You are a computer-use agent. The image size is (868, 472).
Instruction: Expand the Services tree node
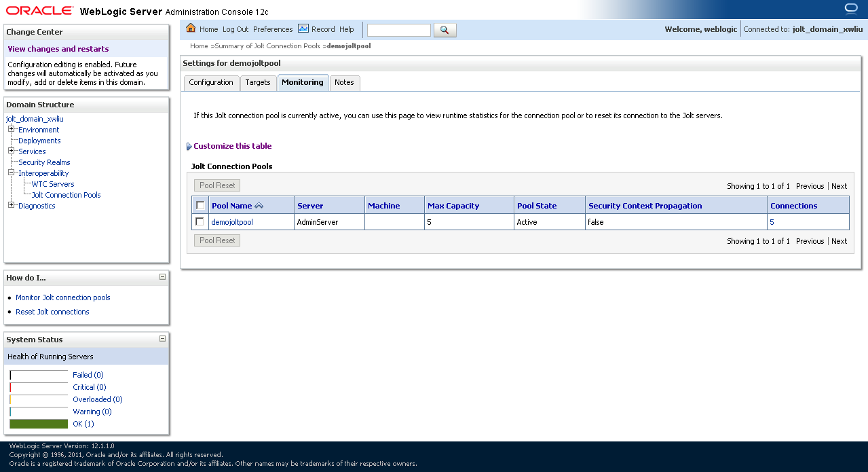(x=12, y=151)
